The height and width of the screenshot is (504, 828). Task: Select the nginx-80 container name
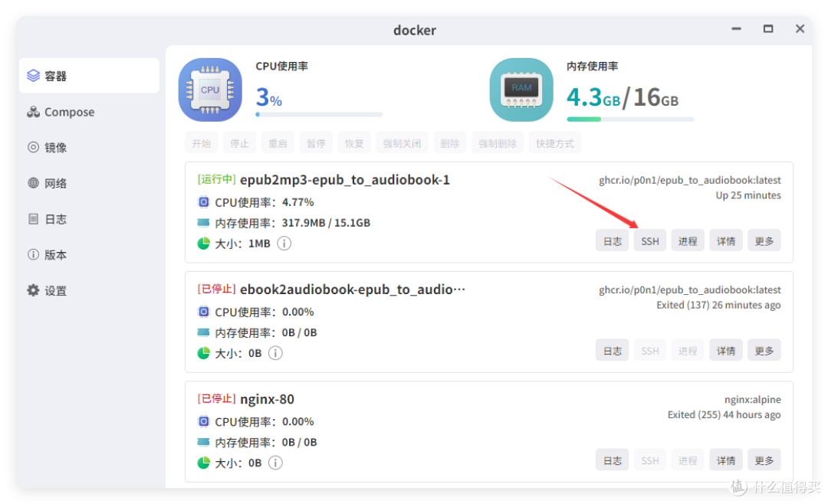coord(268,400)
